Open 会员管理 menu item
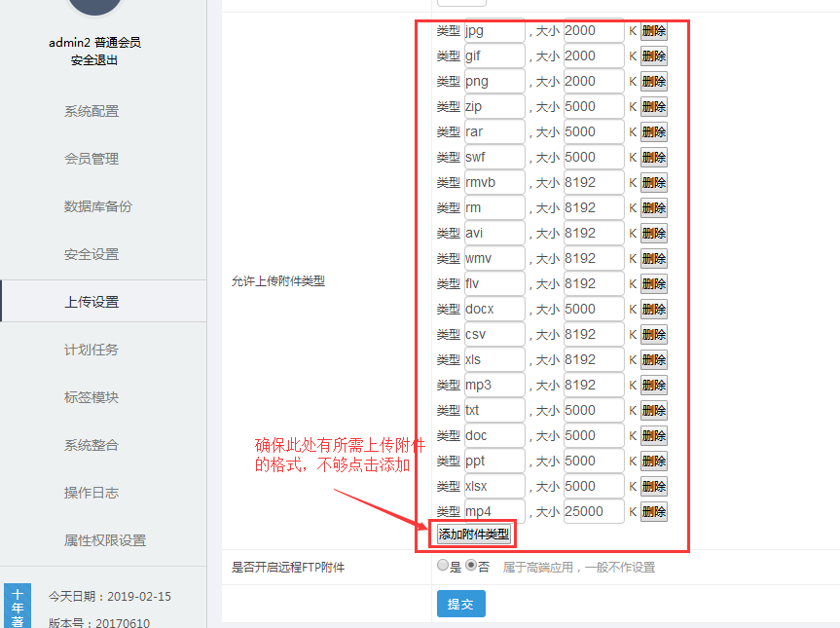Screen dimensions: 840x628 [91, 159]
